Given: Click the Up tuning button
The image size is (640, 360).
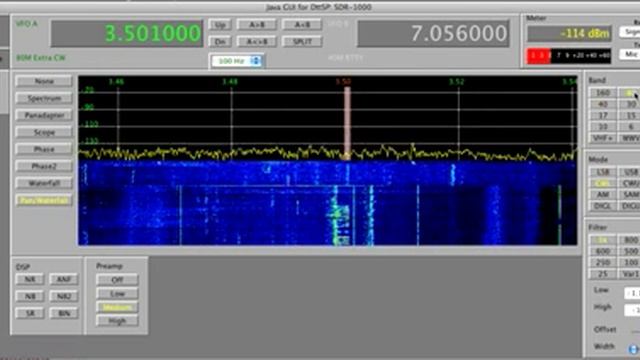Looking at the screenshot, I should 220,25.
